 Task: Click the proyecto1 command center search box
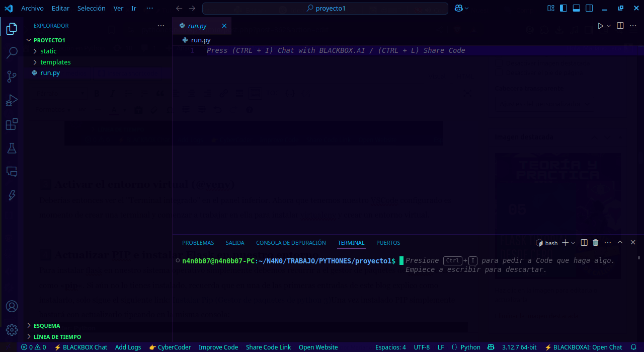325,9
